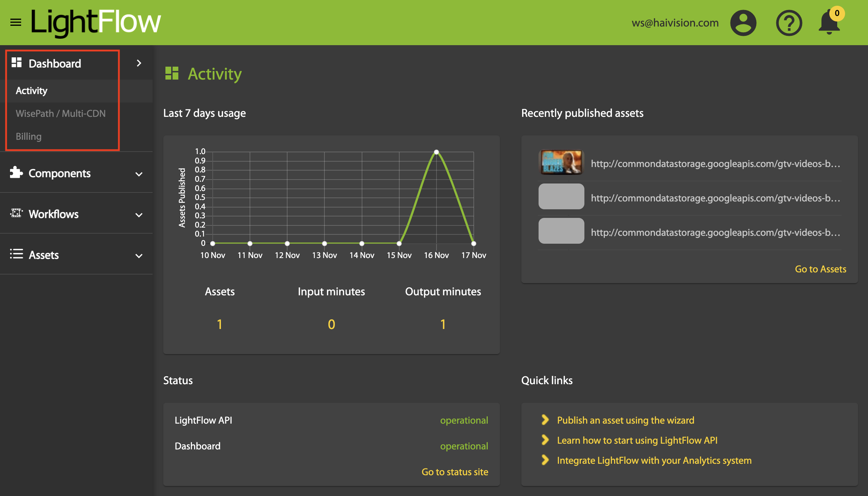Collapse the Dashboard menu chevron

pyautogui.click(x=139, y=63)
